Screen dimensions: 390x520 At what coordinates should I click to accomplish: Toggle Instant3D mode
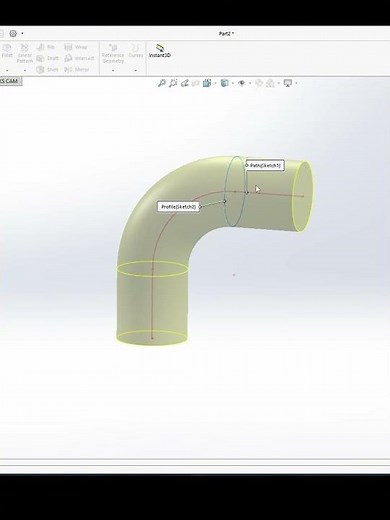(160, 51)
